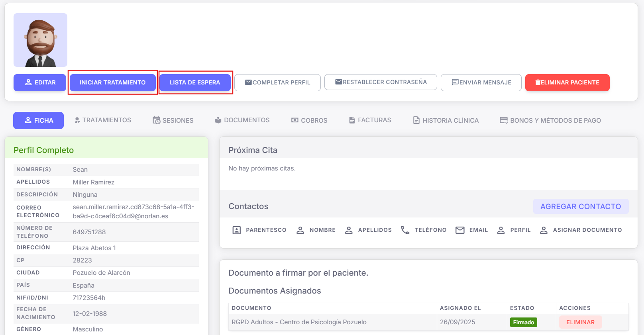Switch to the Sesiones tab
The height and width of the screenshot is (335, 644).
point(173,120)
